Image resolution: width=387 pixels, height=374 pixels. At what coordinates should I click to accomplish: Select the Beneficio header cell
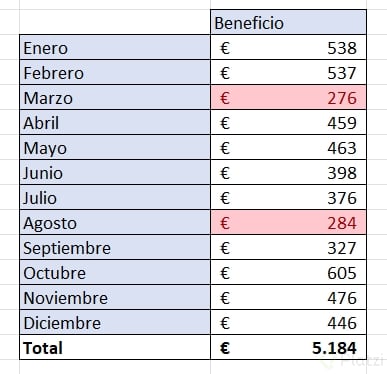pos(288,22)
